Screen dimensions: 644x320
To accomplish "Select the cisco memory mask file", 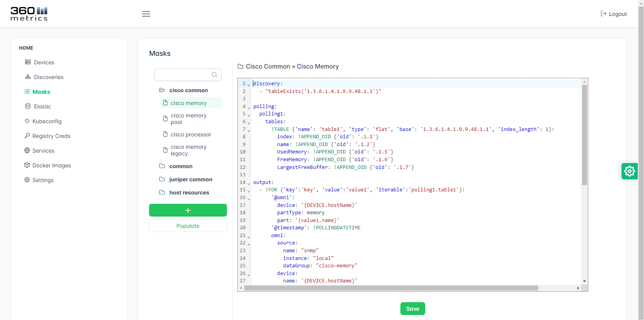I will point(191,103).
